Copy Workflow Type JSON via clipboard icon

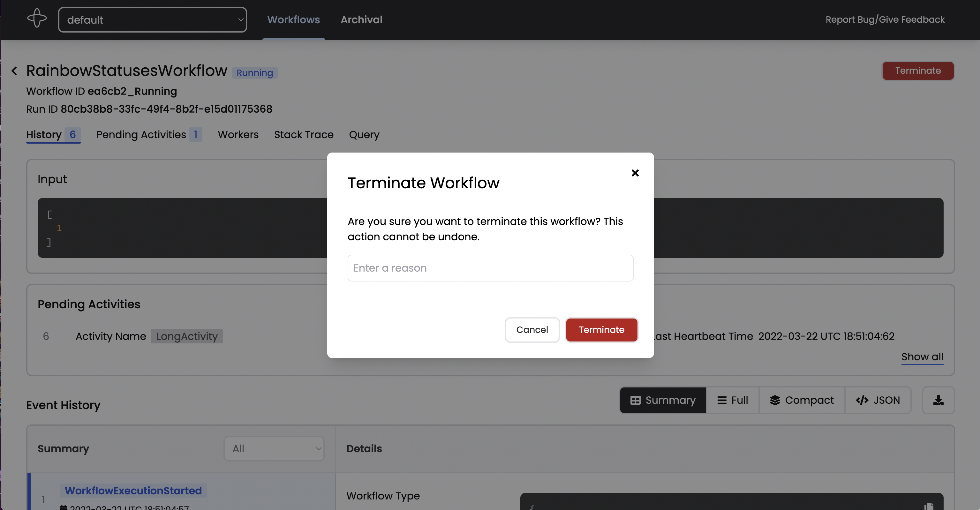click(929, 506)
